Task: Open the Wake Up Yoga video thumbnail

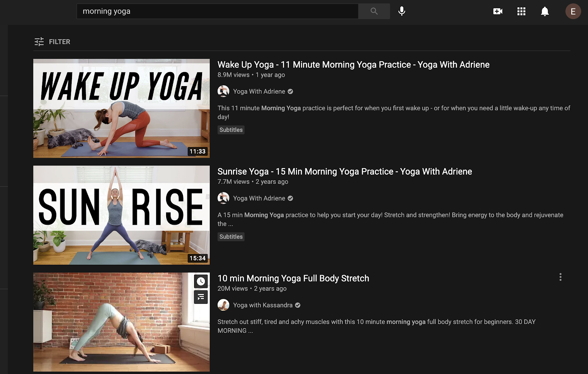Action: pos(122,108)
